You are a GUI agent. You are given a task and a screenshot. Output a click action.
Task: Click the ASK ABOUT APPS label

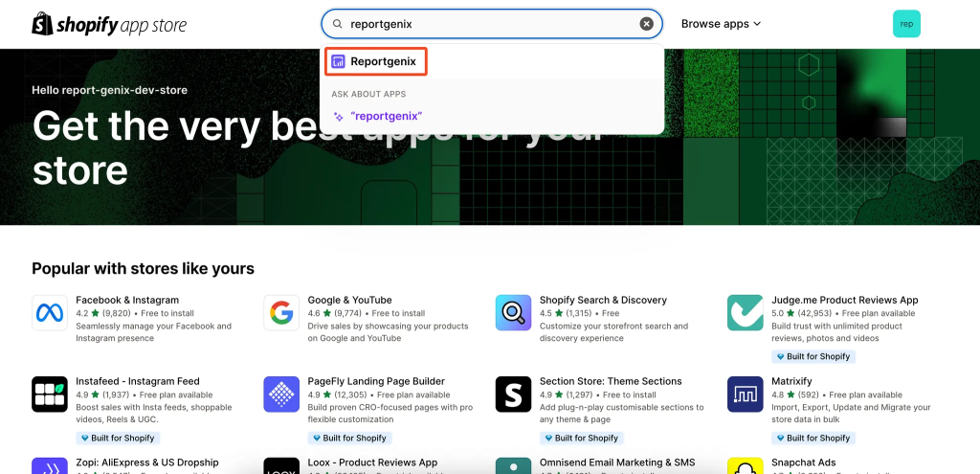click(x=368, y=95)
